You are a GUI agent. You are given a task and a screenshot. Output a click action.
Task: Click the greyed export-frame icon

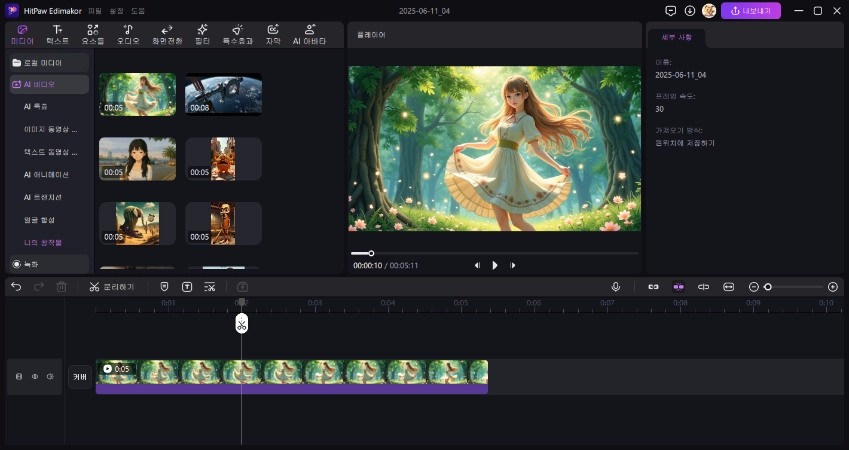(x=243, y=287)
